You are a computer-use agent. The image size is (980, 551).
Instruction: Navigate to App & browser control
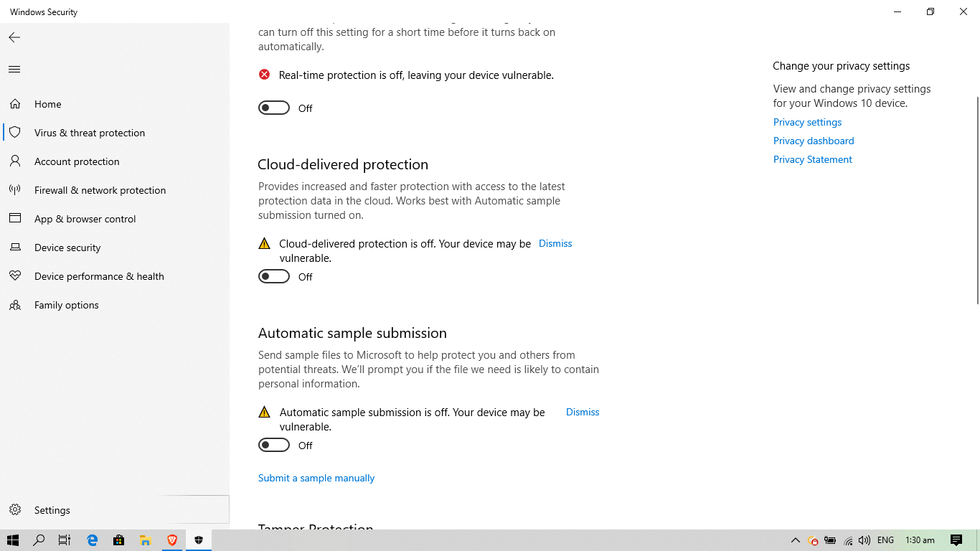pyautogui.click(x=115, y=219)
